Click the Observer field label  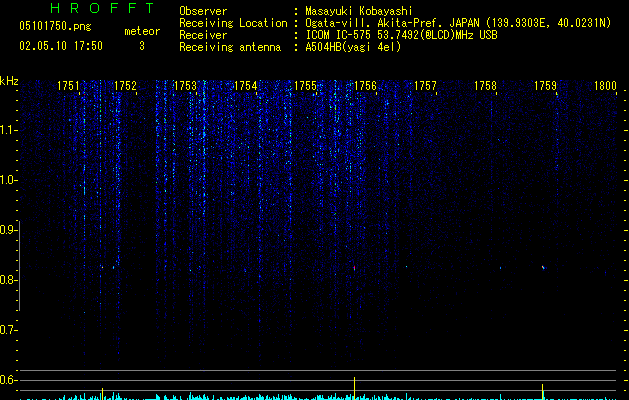point(203,11)
